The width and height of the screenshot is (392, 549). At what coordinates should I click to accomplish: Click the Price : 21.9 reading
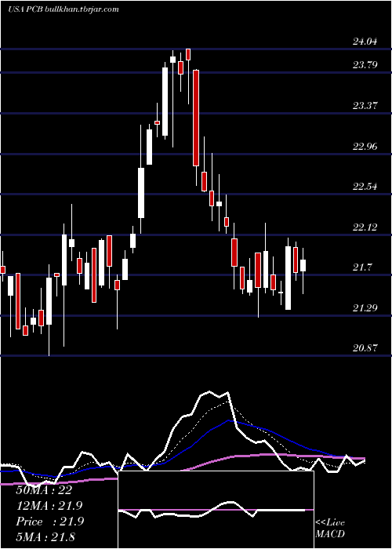coord(49,522)
